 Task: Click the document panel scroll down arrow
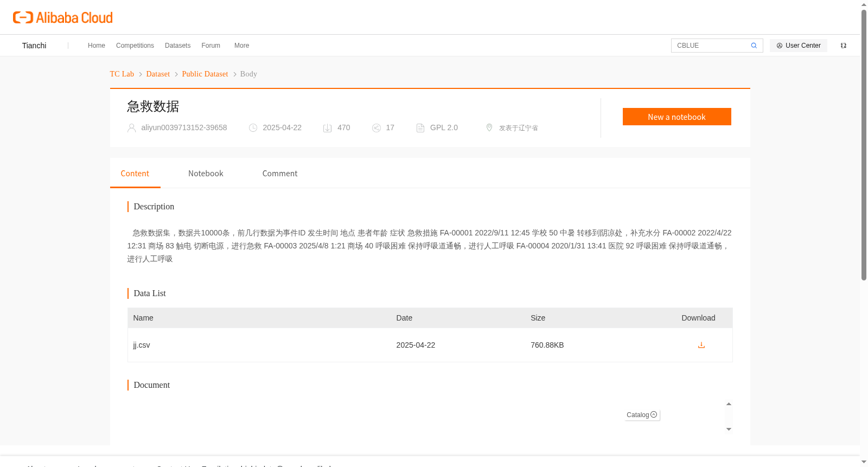pos(729,429)
